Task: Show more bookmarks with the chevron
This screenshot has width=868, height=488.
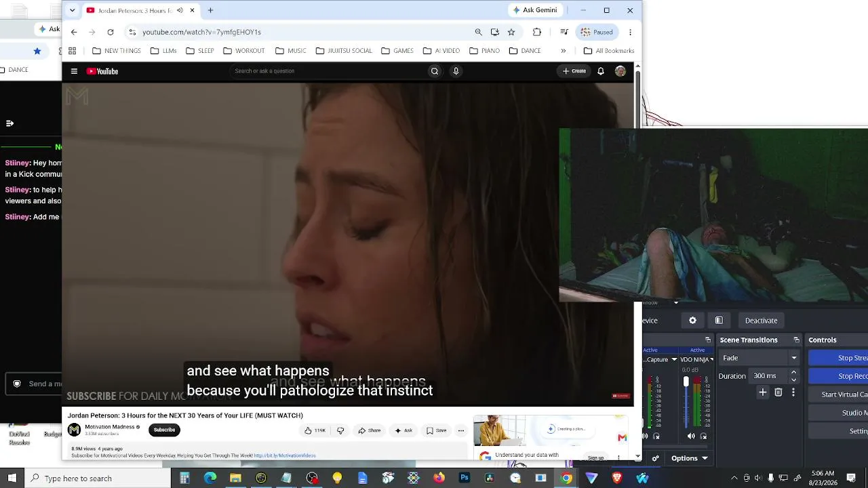Action: [563, 51]
